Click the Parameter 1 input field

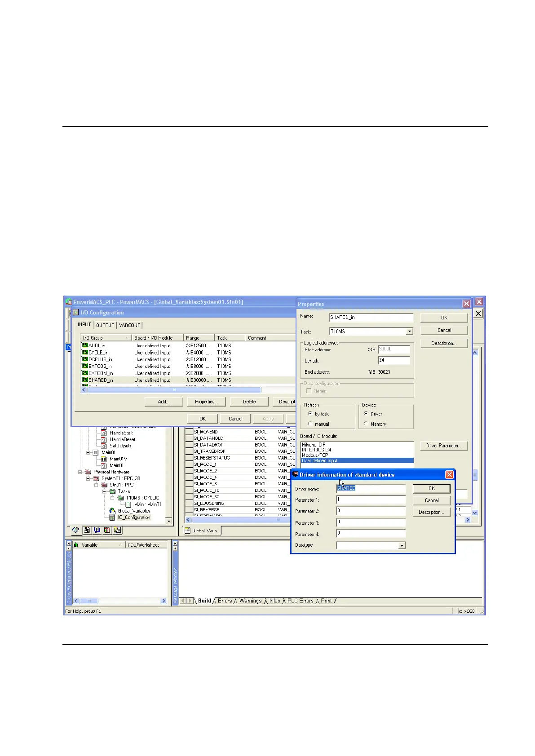371,500
